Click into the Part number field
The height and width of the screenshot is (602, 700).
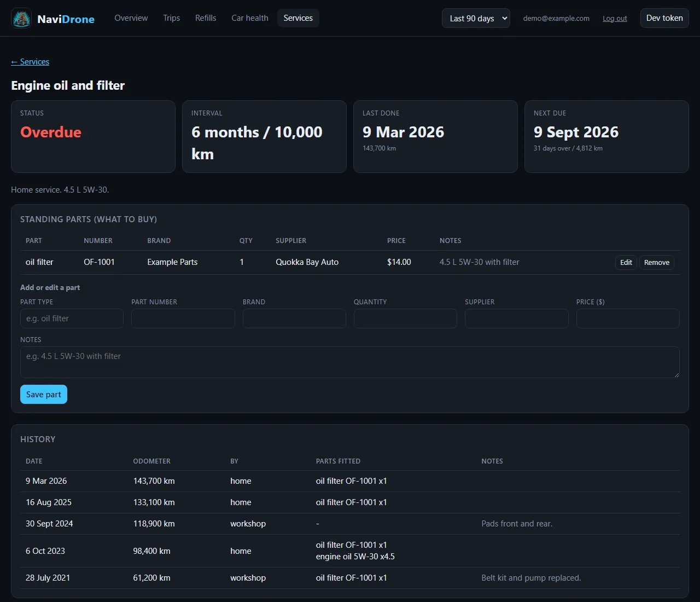[x=183, y=319]
